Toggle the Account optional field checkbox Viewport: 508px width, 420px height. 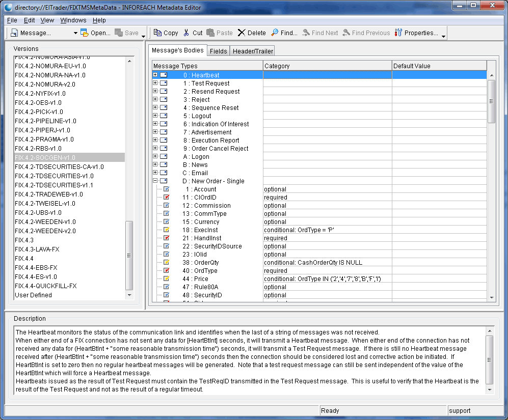point(166,189)
